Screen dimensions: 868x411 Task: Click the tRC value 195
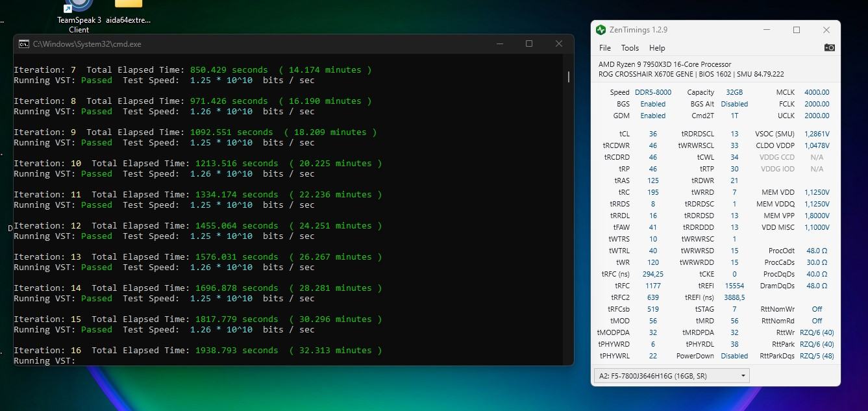tap(653, 192)
